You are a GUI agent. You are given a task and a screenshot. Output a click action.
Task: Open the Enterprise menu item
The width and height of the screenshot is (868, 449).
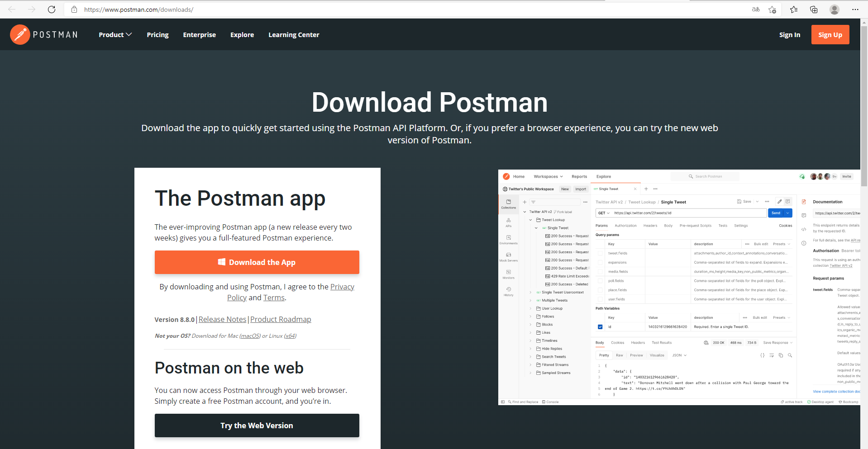(199, 35)
